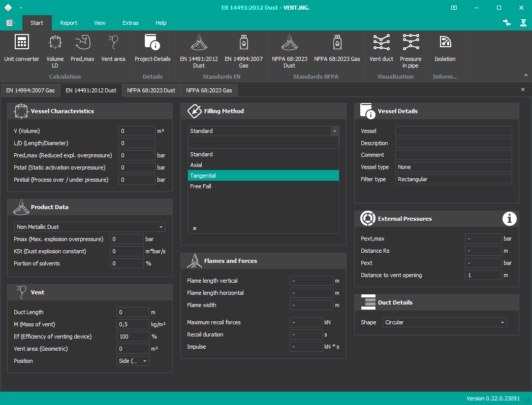Open the Isolation information tool

(x=445, y=49)
